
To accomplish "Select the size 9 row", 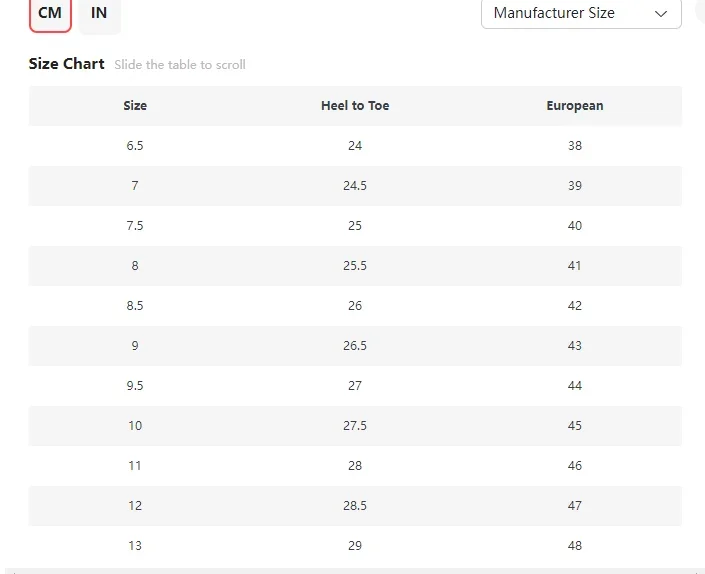I will (x=135, y=345).
